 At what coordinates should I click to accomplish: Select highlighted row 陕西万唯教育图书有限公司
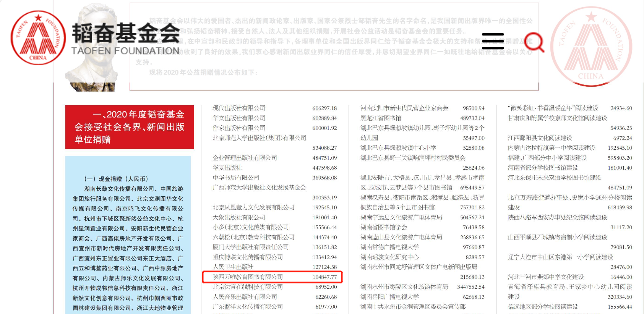coord(272,277)
